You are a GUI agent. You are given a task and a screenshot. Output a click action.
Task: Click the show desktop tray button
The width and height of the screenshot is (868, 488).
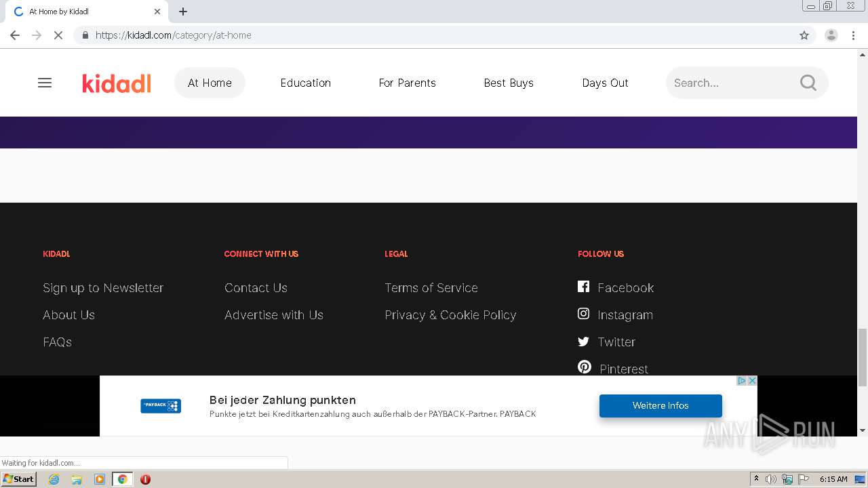click(x=861, y=479)
